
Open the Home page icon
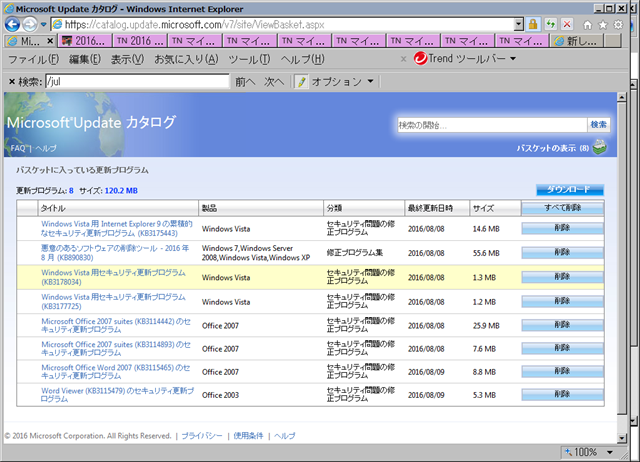[587, 25]
